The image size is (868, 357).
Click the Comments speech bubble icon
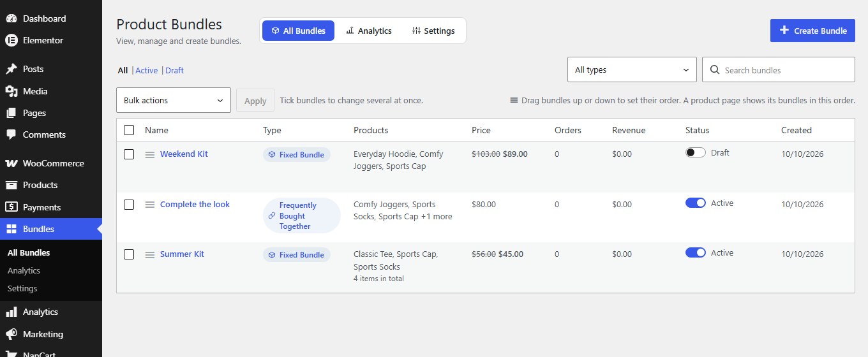pyautogui.click(x=11, y=135)
